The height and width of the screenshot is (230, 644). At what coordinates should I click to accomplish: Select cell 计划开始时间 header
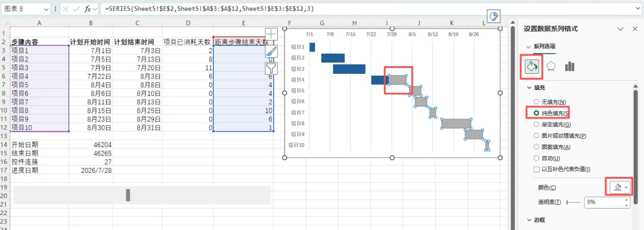[91, 42]
